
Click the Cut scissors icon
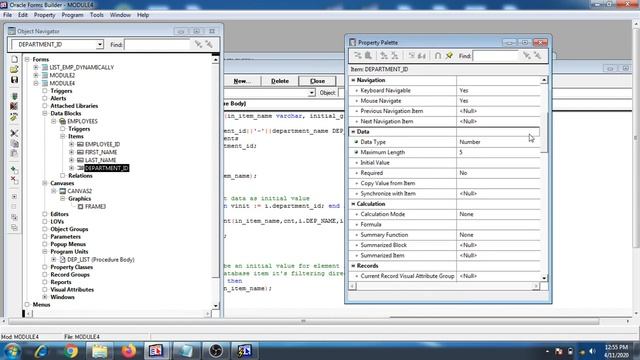click(x=14, y=133)
